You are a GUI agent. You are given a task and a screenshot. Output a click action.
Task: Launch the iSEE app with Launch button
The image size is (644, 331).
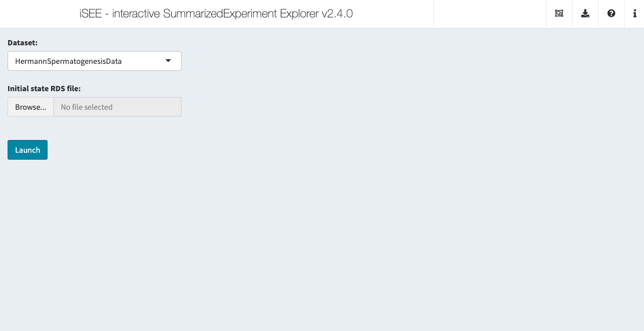pos(27,150)
